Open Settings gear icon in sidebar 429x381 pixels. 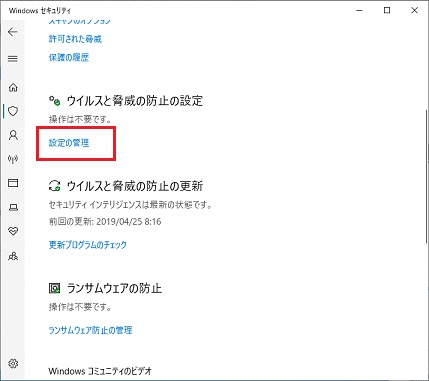tap(13, 363)
